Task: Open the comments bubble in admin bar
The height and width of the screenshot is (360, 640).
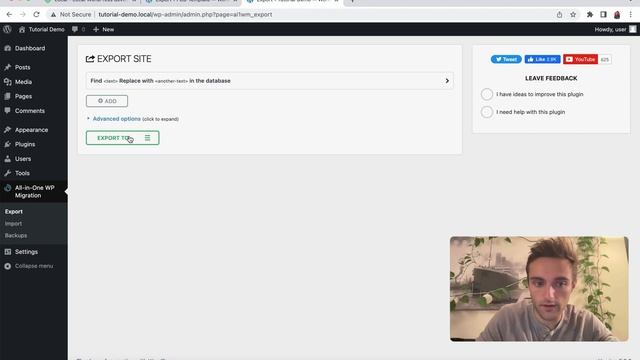Action: [75, 29]
